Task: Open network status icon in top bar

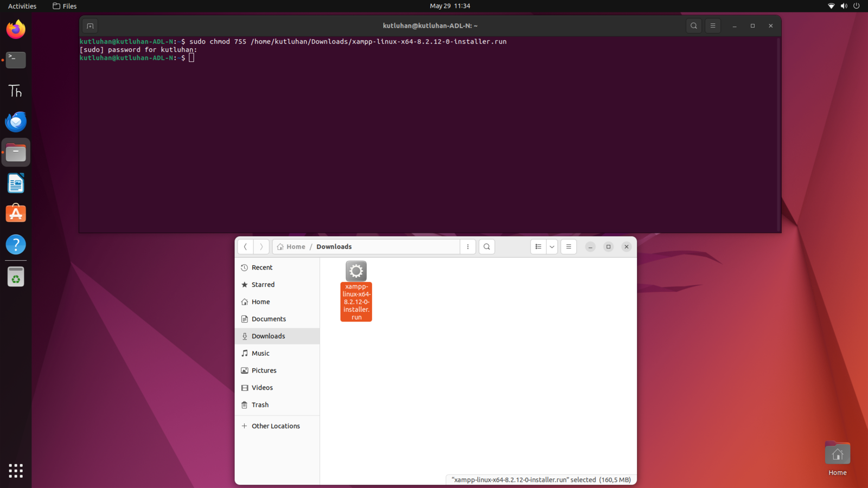Action: click(x=831, y=6)
